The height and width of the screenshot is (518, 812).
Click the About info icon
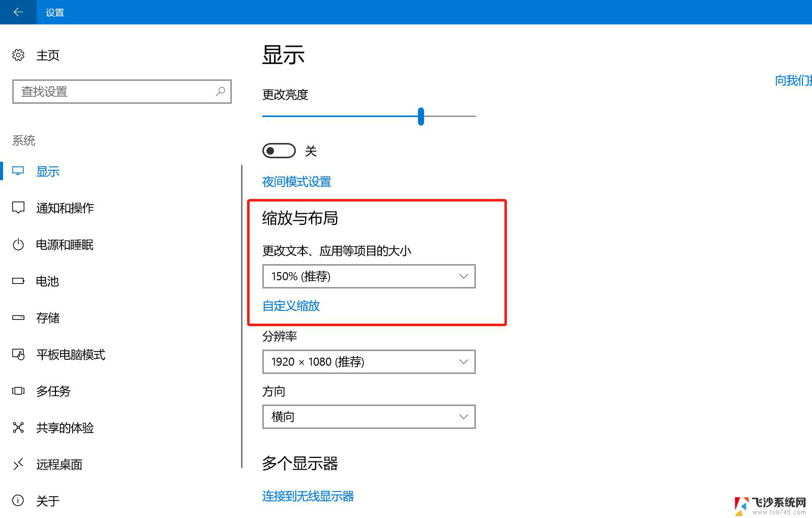18,501
